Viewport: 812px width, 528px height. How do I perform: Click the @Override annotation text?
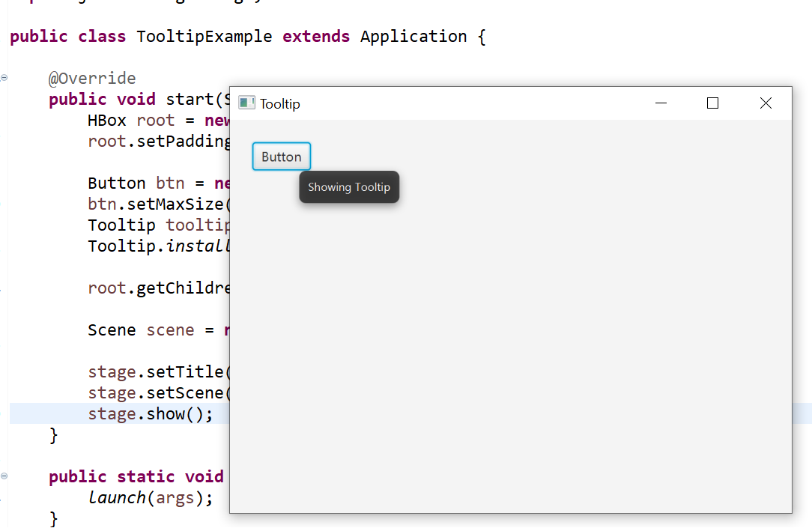coord(92,78)
